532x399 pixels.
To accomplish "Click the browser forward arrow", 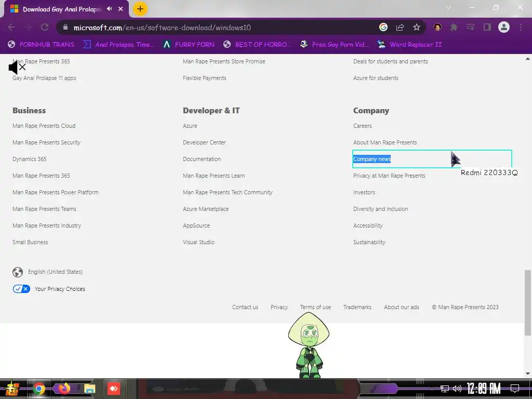I will coord(28,27).
